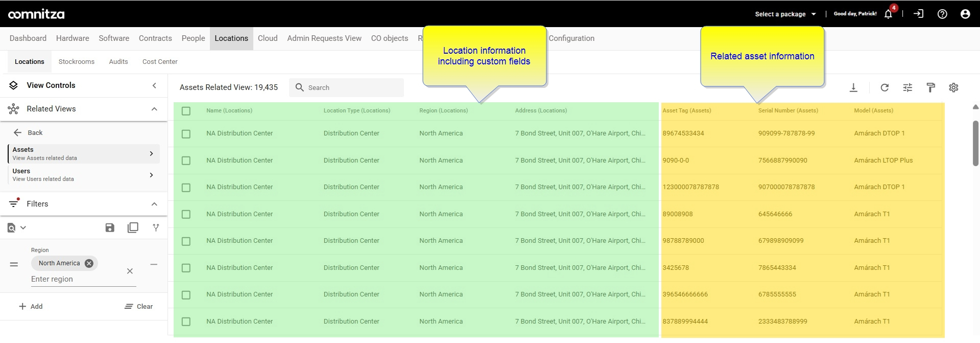Add a new filter
980x343 pixels.
coord(31,306)
